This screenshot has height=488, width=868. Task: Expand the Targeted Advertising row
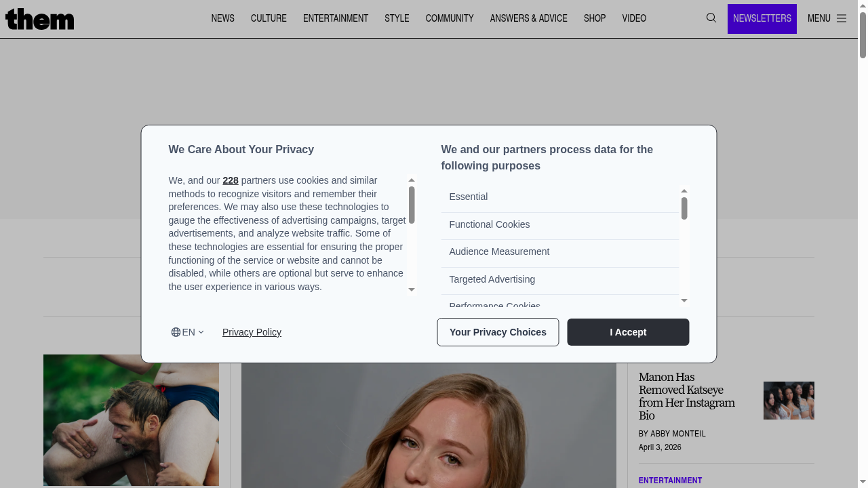coord(559,279)
